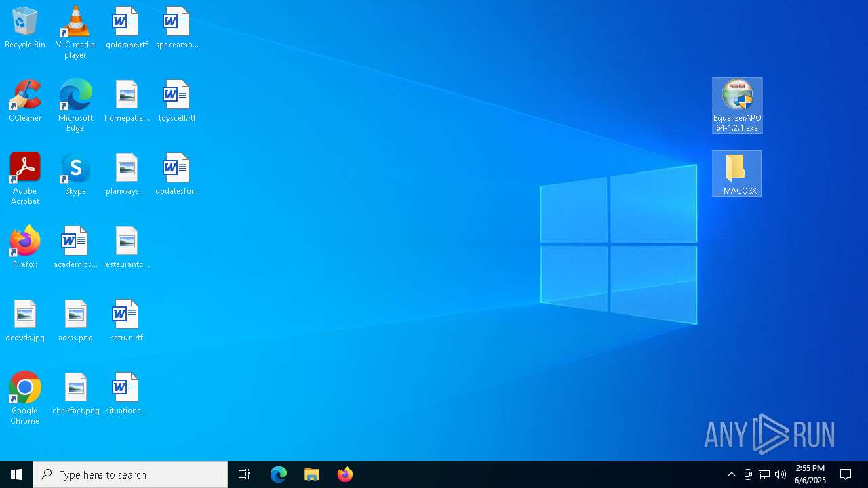
Task: Select the Firefox desktop shortcut
Action: pos(25,248)
